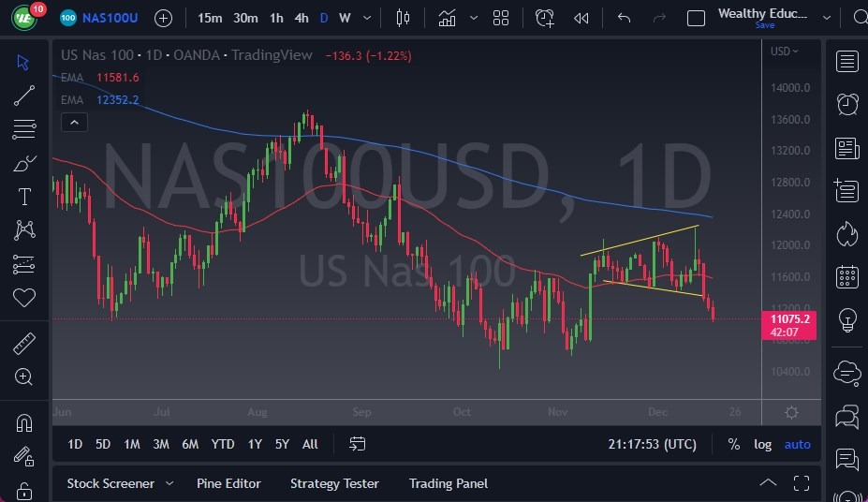Collapse the indicator legend chevron
Viewport: 868px width, 502px height.
73,122
